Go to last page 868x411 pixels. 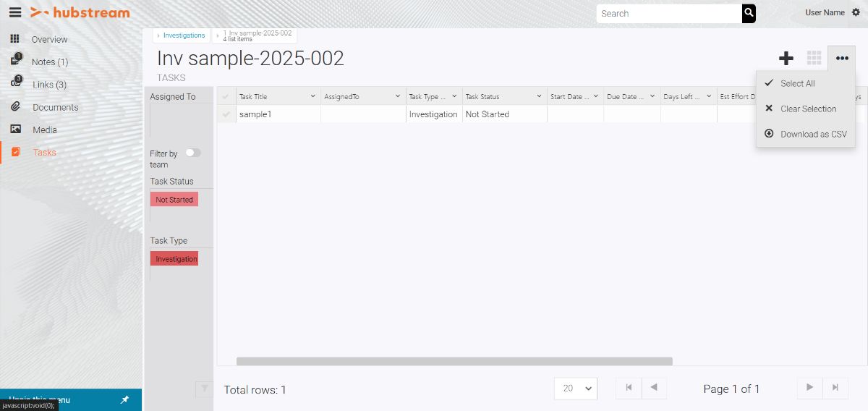(835, 388)
